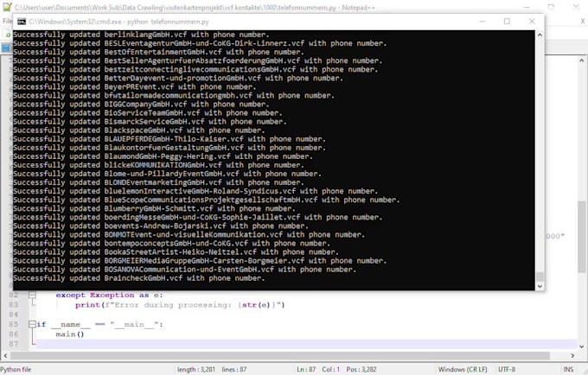Click 'lines : 87' in the status bar
Screen dimensions: 588x375
tap(234, 369)
